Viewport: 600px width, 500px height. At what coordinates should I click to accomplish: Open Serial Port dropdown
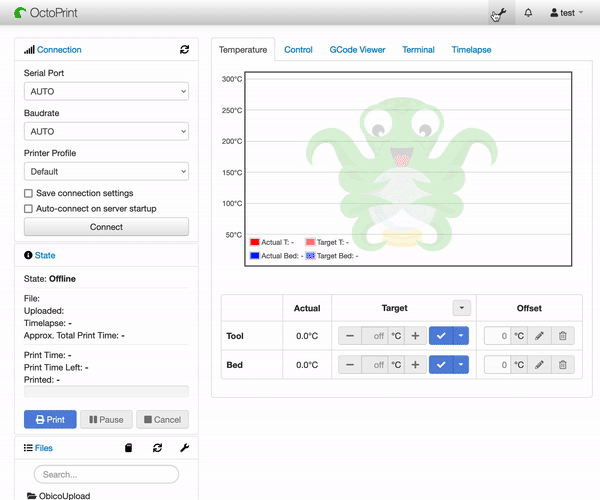tap(106, 91)
